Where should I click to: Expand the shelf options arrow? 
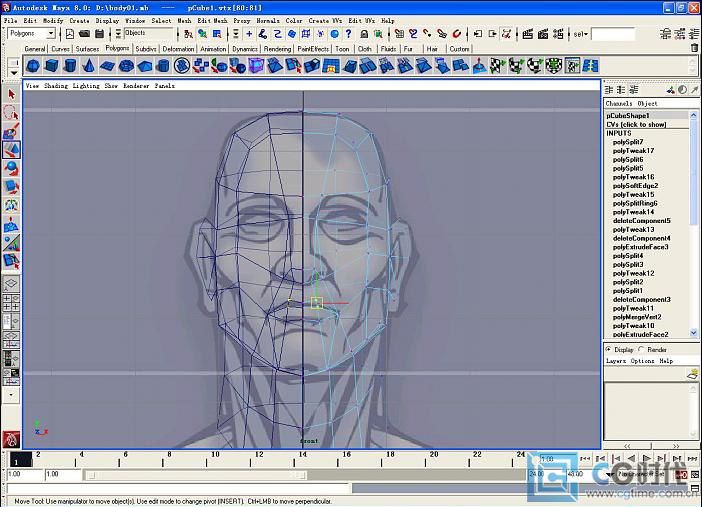tap(14, 73)
